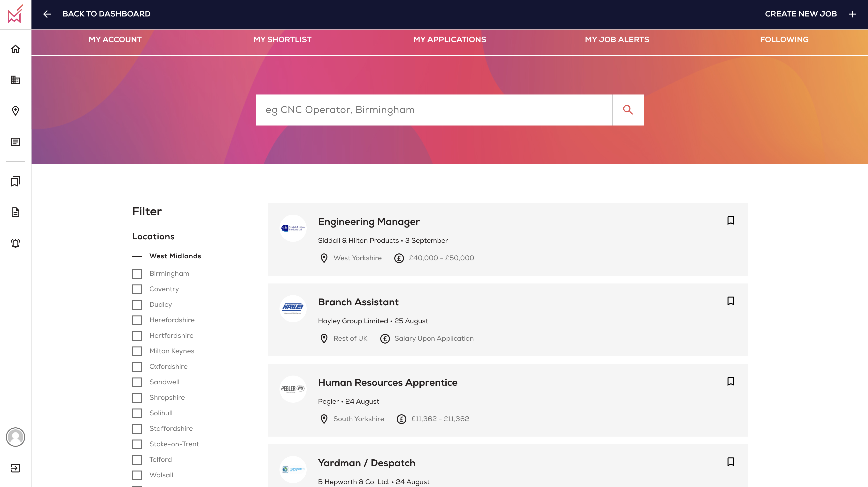Image resolution: width=868 pixels, height=487 pixels.
Task: Click 'Siddall & Hilton Products' company text
Action: pos(358,241)
